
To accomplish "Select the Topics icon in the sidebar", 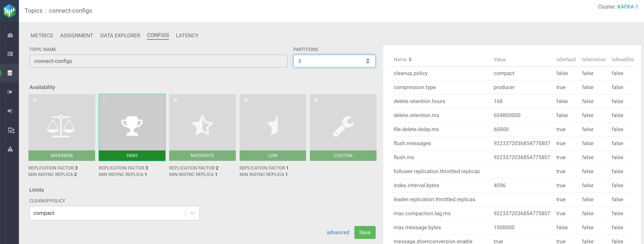I will 10,73.
